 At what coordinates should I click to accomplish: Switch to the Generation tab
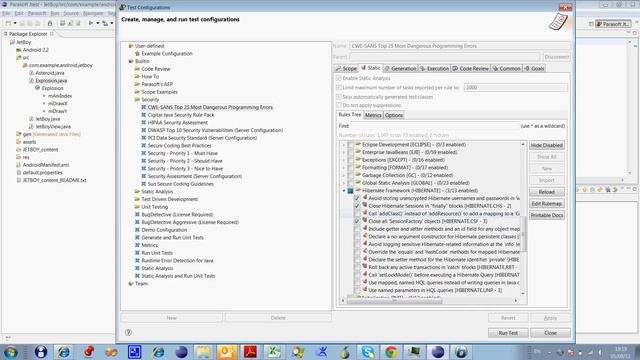coord(400,69)
